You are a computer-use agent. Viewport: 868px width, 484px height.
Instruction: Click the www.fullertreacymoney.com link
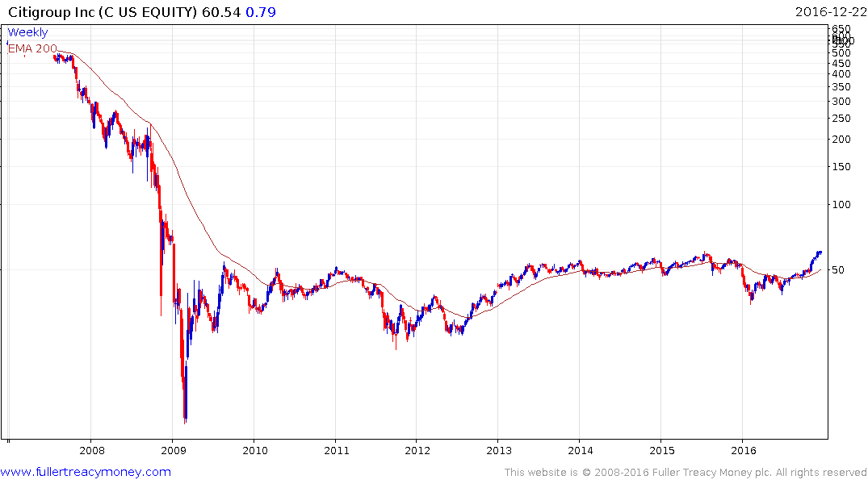tap(86, 472)
